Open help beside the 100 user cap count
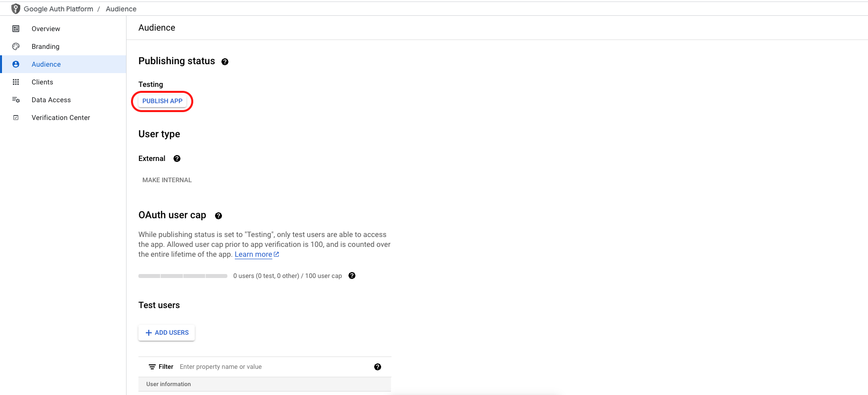This screenshot has height=395, width=868. point(352,276)
